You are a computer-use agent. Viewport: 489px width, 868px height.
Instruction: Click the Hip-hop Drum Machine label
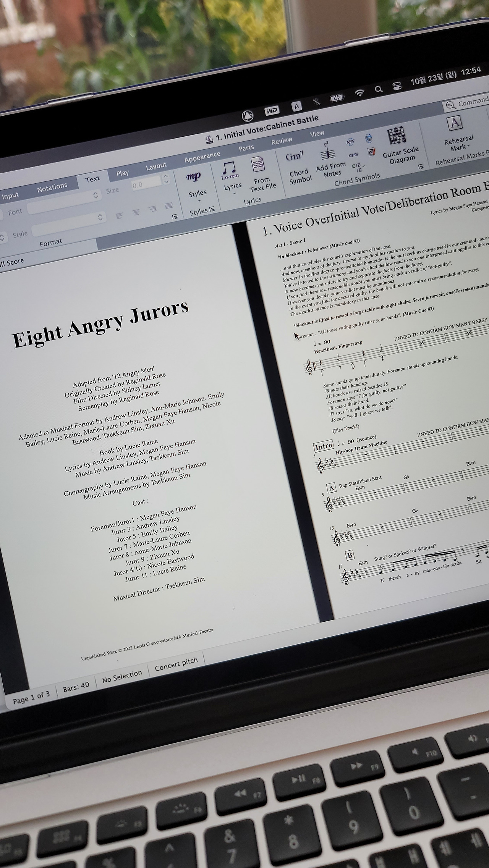click(361, 447)
